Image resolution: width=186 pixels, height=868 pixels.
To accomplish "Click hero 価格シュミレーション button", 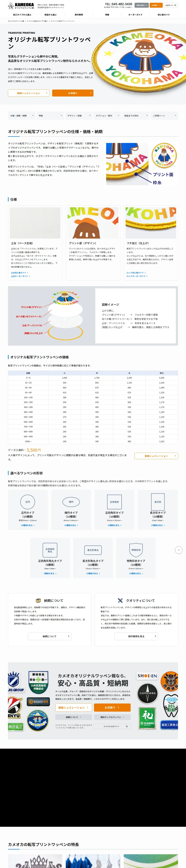I will [29, 93].
